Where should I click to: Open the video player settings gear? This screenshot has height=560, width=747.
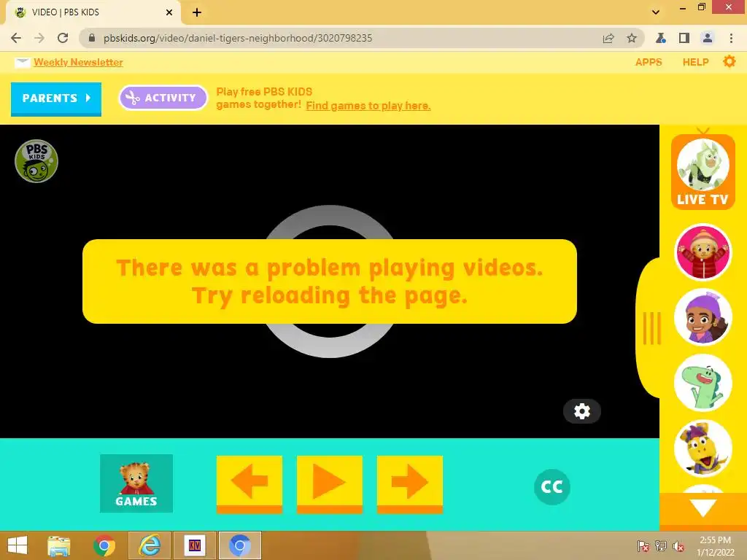(581, 411)
